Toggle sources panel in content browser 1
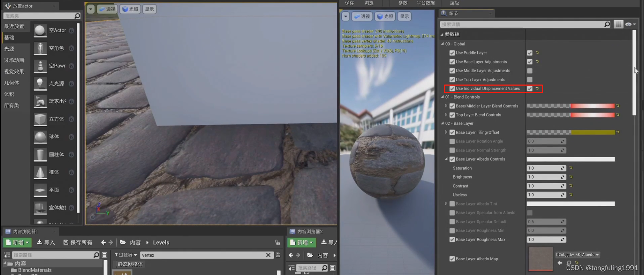This screenshot has height=275, width=644. [x=7, y=255]
